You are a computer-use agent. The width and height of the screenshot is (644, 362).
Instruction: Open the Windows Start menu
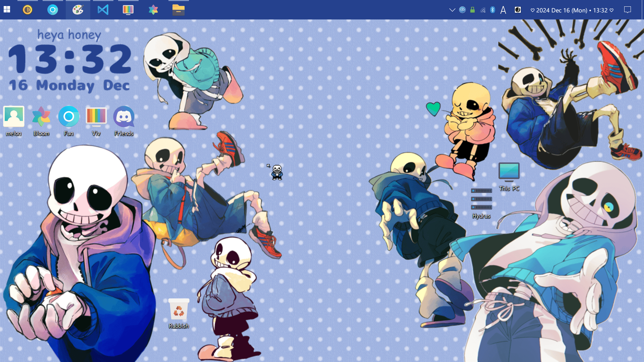click(7, 10)
